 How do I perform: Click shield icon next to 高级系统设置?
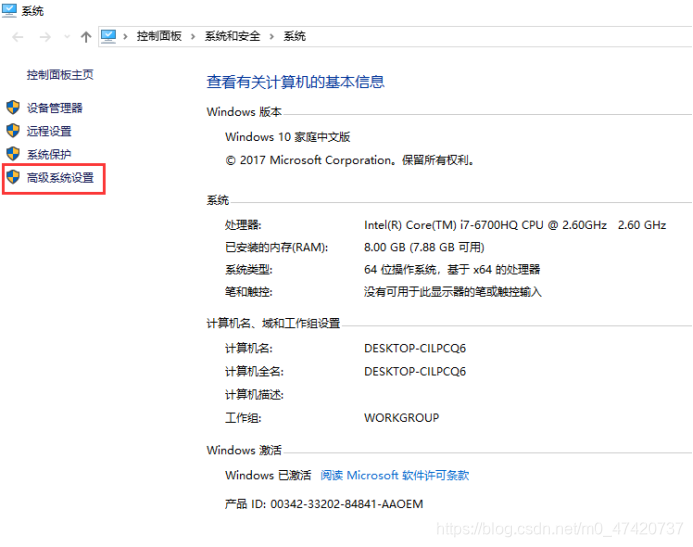click(x=13, y=177)
